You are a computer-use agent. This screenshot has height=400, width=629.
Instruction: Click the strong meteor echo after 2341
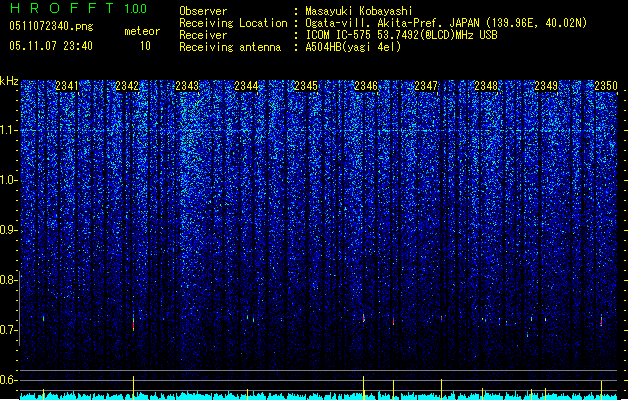tap(134, 323)
